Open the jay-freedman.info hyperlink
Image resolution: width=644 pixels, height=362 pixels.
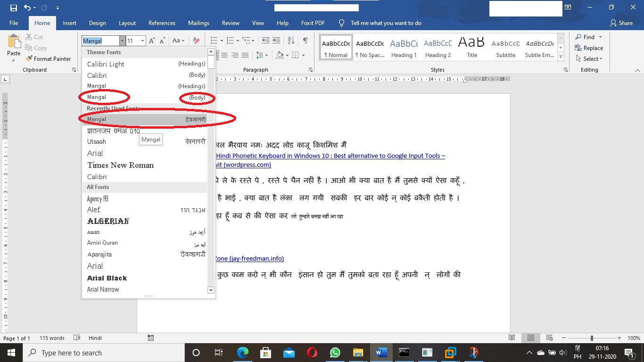click(x=249, y=258)
